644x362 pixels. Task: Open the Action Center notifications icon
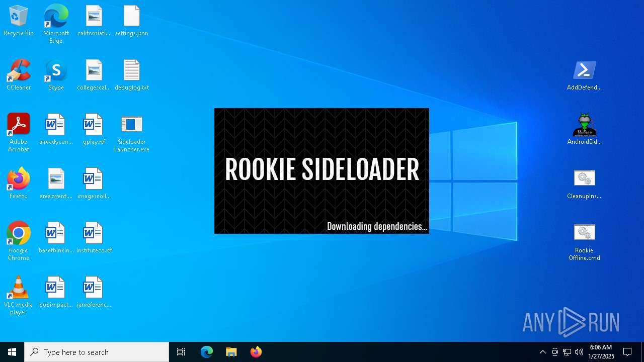[x=627, y=352]
